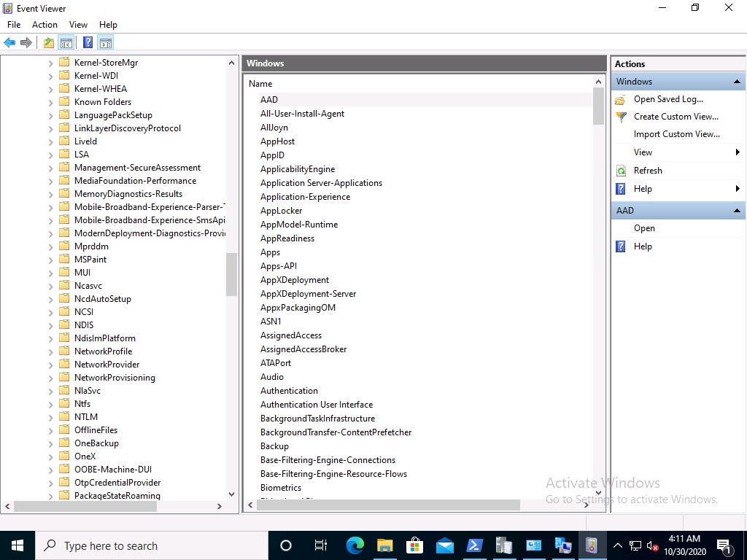Collapse the Windows actions section

tap(737, 82)
